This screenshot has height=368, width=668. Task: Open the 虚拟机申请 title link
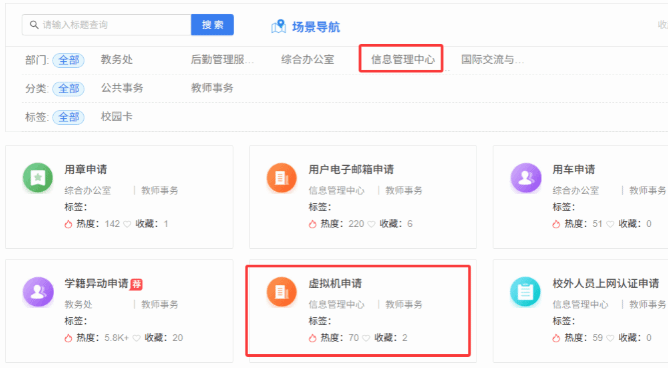pos(335,283)
